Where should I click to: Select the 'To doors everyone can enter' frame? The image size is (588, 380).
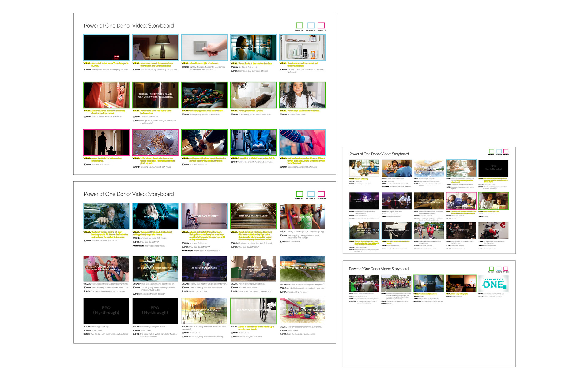pyautogui.click(x=253, y=311)
